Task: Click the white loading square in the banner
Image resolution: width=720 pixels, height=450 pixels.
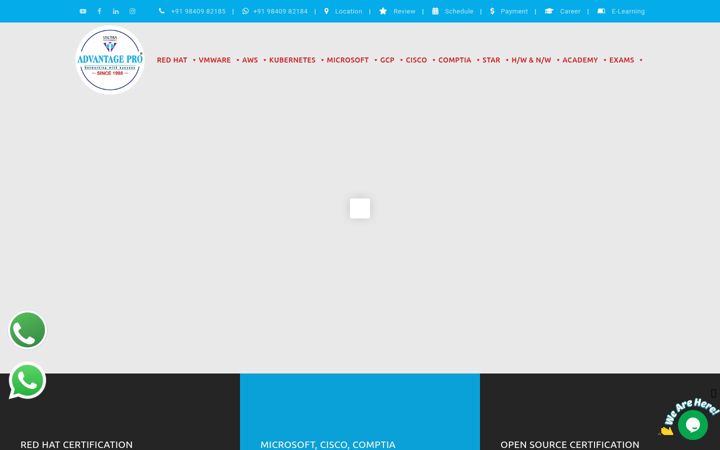Action: (x=360, y=208)
